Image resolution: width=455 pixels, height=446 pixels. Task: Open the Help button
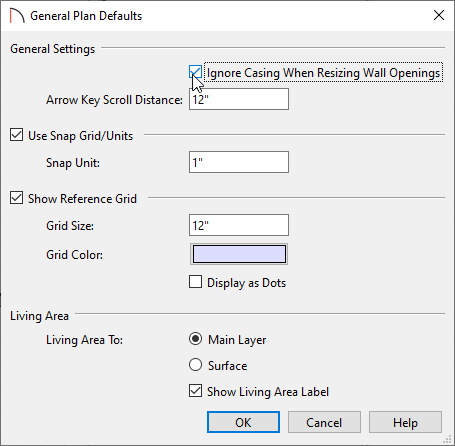405,422
